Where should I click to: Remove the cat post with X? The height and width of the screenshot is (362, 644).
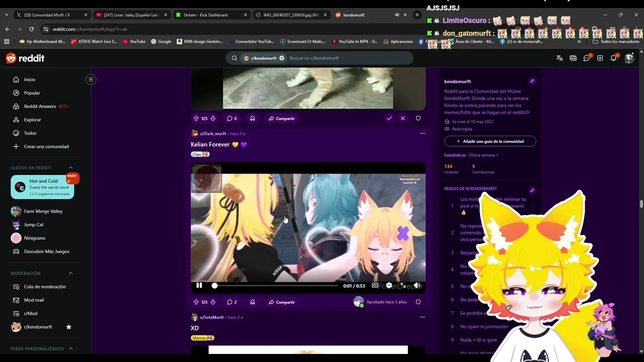coord(403,118)
